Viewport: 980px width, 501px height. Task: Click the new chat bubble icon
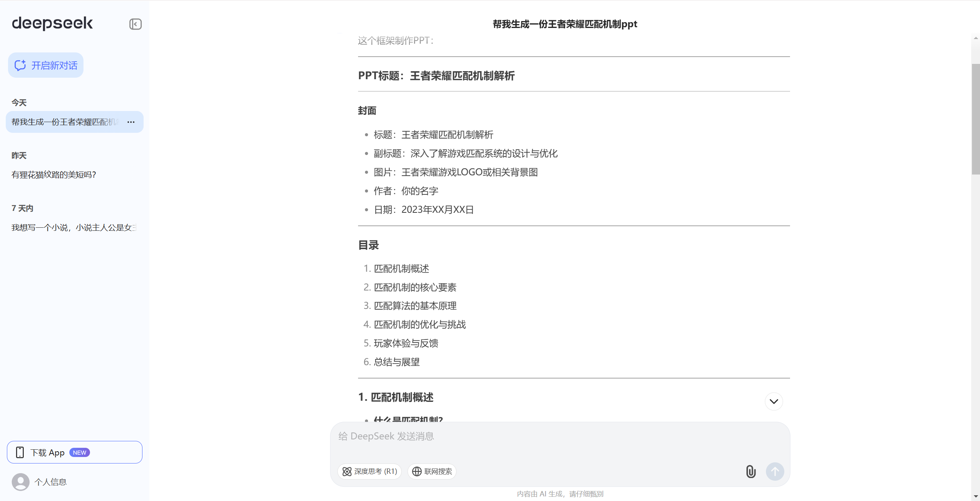(x=20, y=65)
